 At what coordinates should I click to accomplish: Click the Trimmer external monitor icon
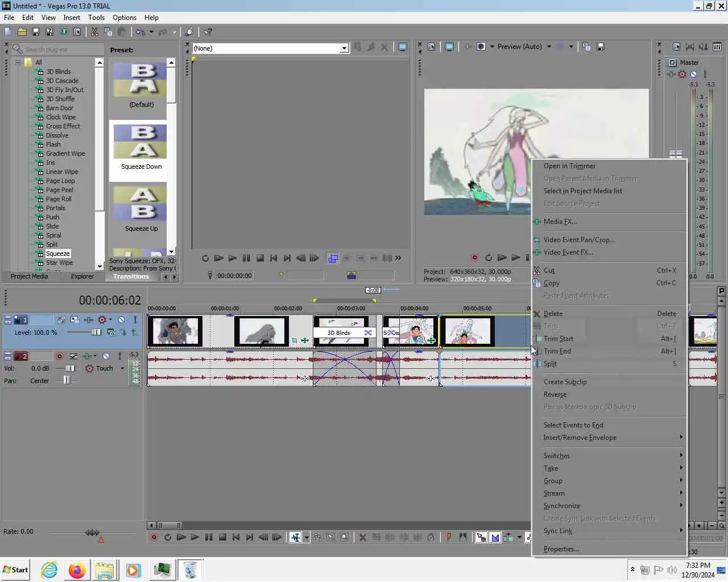click(403, 47)
